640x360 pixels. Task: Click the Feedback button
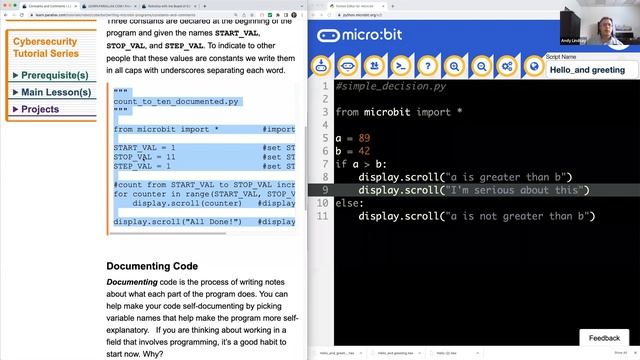point(604,338)
